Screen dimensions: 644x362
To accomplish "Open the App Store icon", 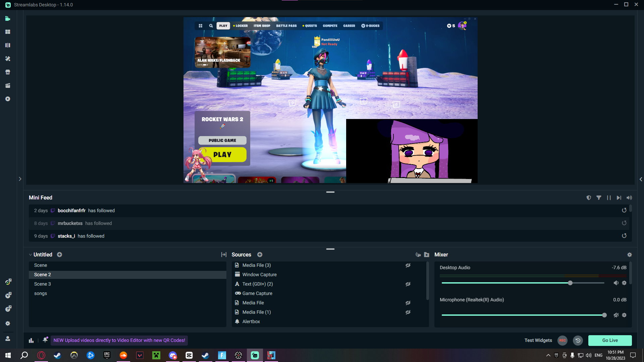I will [8, 72].
